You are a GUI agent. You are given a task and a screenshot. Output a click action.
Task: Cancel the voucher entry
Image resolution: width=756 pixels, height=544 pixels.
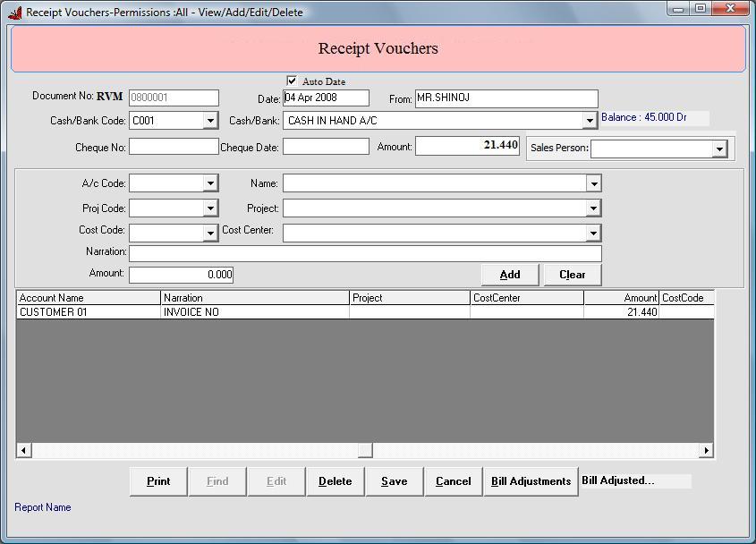point(453,481)
